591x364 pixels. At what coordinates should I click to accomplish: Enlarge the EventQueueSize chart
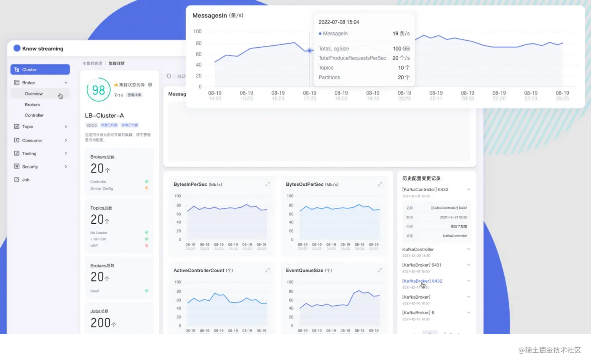(380, 270)
